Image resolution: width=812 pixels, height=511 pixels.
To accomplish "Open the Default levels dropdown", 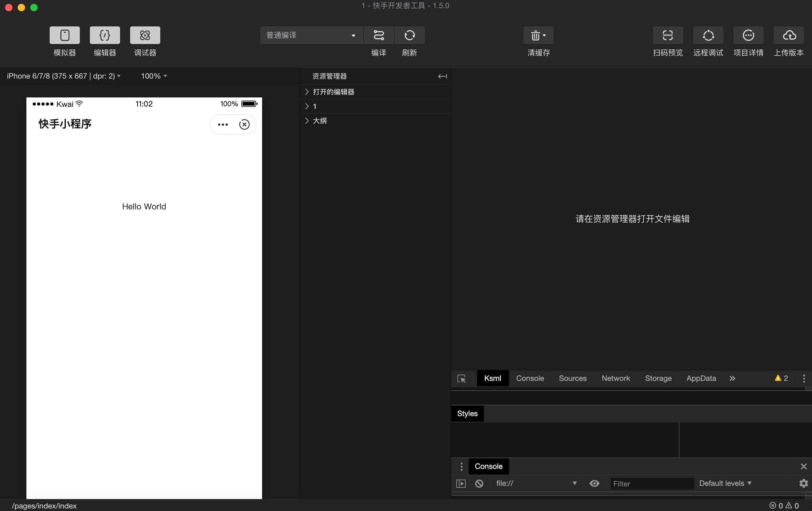I will (x=725, y=483).
